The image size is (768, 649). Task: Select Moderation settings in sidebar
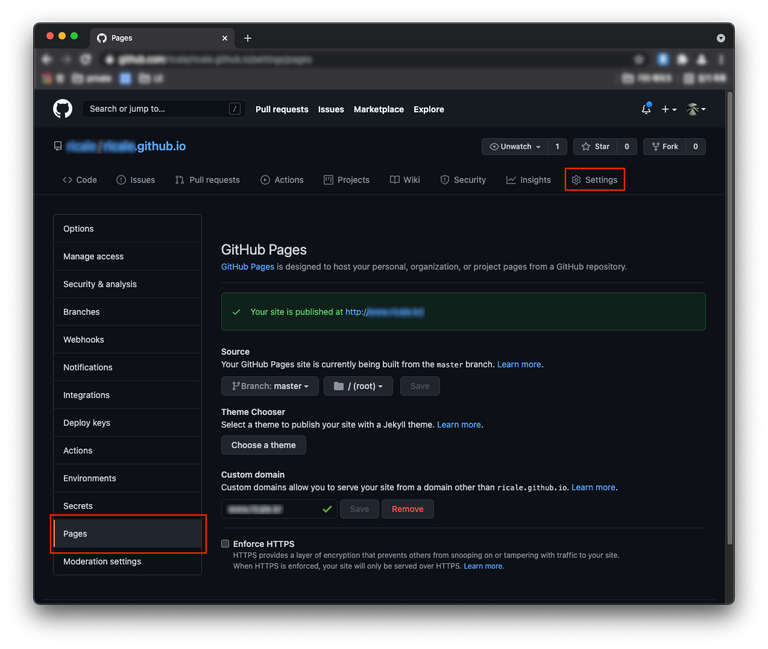[127, 561]
